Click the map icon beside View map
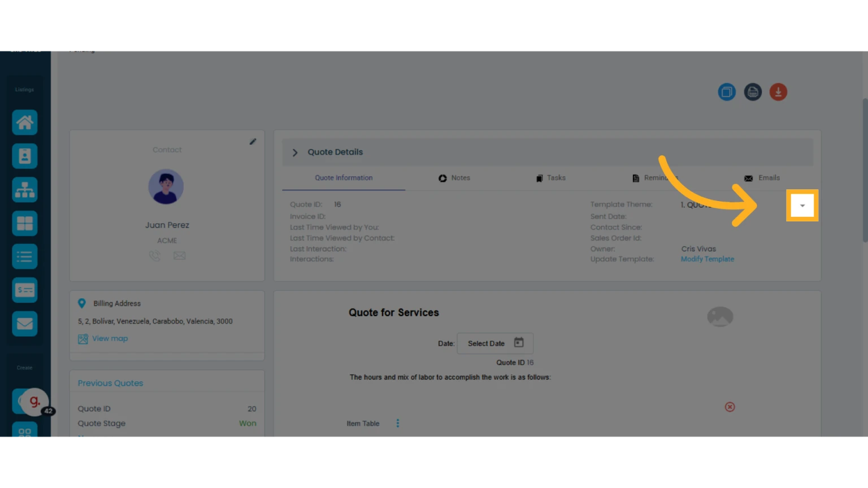 (x=83, y=339)
